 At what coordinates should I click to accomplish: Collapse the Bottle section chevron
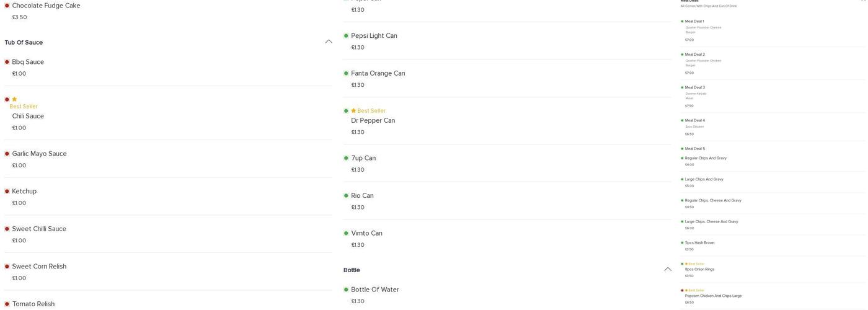(668, 269)
